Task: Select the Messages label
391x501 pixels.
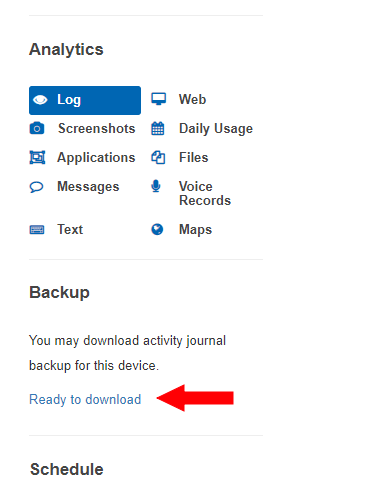Action: point(88,187)
